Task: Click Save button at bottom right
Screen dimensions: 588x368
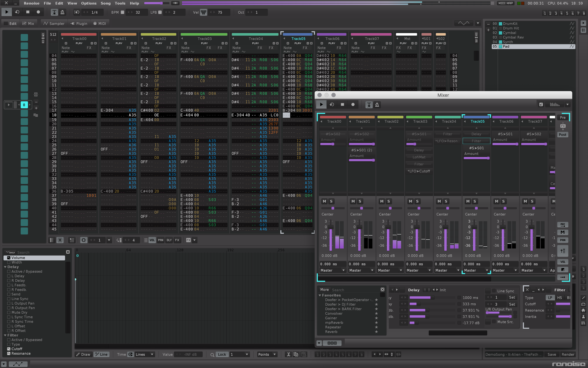Action: click(x=552, y=354)
